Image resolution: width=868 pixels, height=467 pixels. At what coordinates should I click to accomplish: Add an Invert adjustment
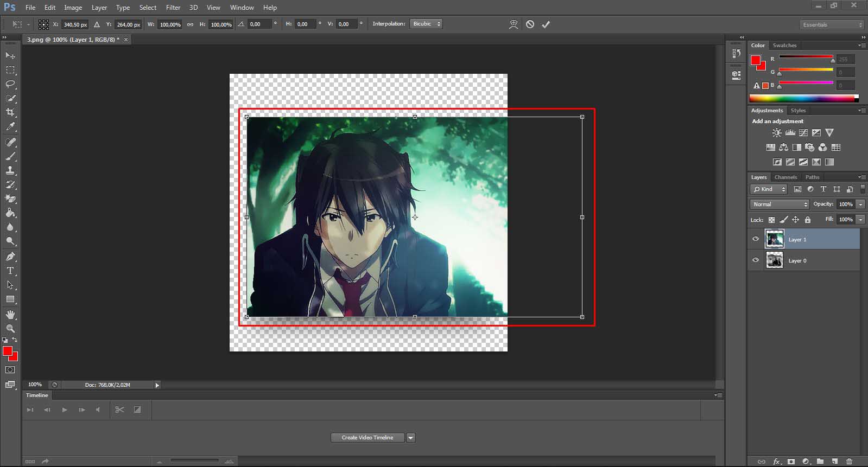[x=777, y=162]
